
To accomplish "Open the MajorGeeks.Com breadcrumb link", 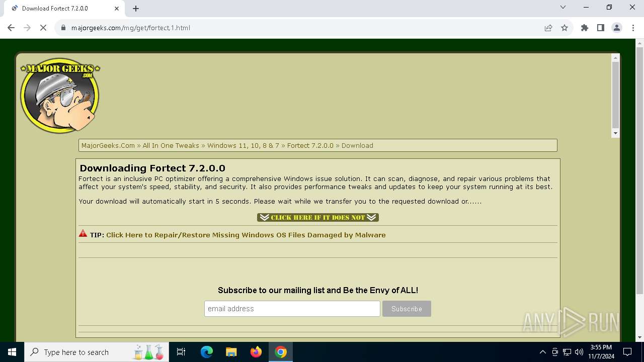I will pyautogui.click(x=108, y=145).
